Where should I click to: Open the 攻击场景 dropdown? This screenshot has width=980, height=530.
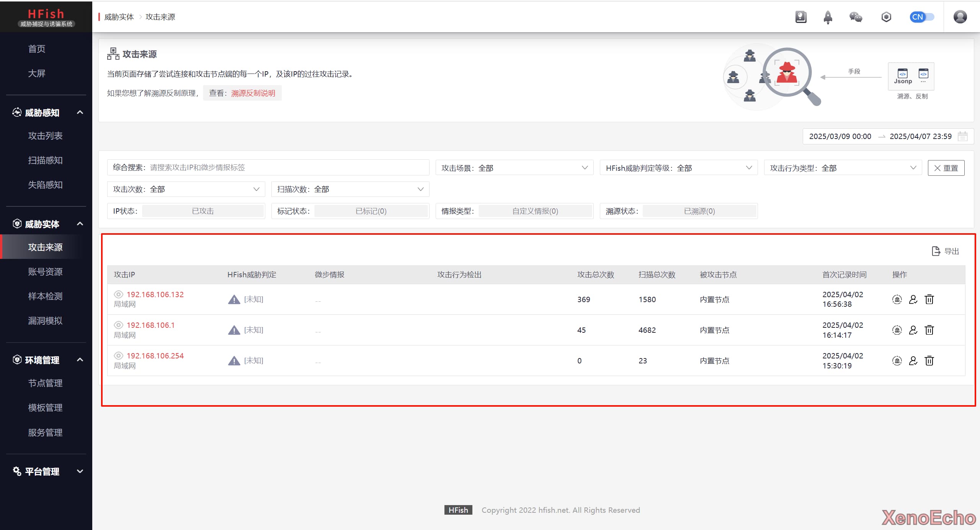(514, 168)
